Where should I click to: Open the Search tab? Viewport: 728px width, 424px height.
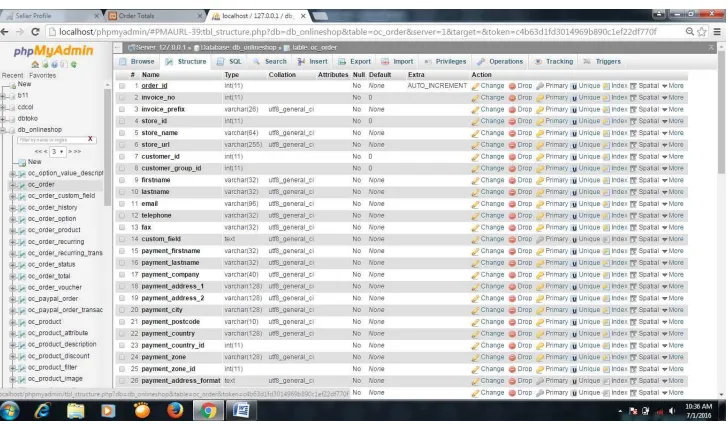270,61
